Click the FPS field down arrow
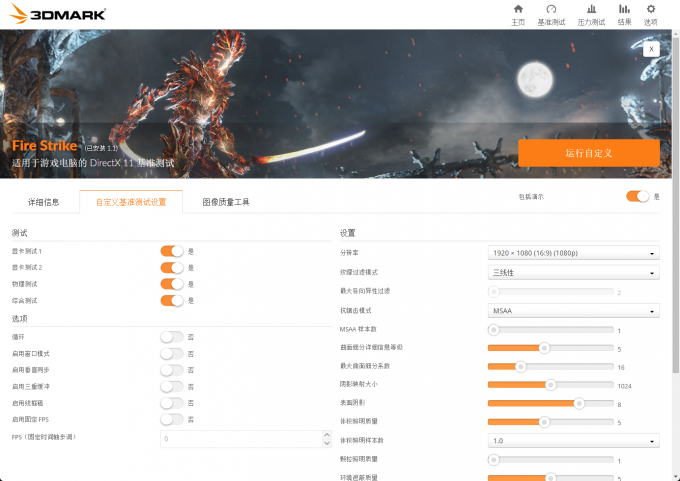Screen dimensions: 680x481 327,443
